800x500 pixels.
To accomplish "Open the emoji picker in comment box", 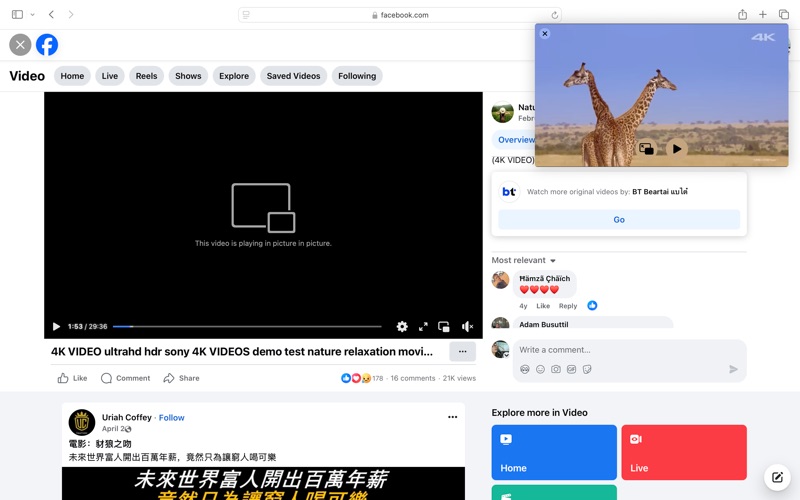I will click(540, 369).
